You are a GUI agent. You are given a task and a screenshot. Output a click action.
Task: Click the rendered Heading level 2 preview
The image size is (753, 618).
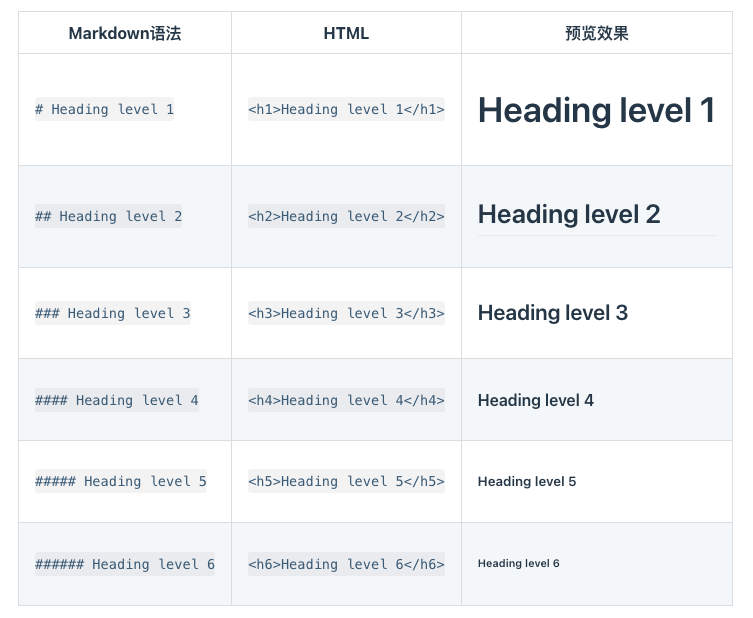tap(569, 214)
